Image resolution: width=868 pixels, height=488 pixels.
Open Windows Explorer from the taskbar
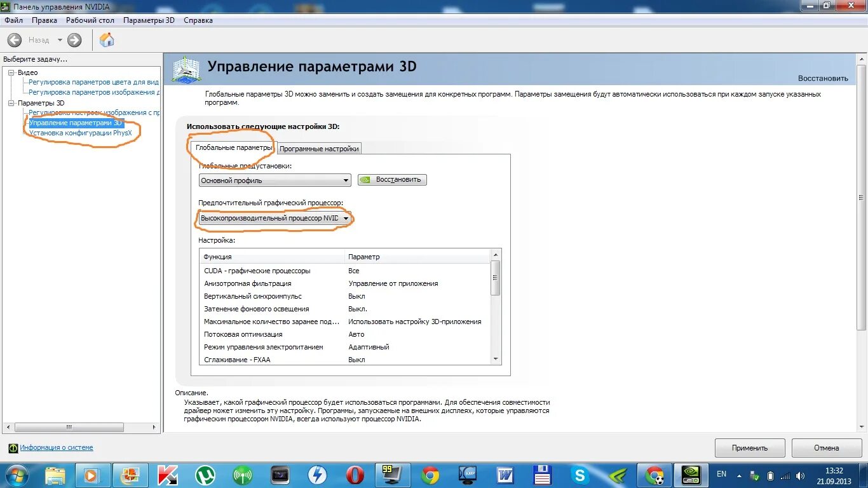tap(55, 475)
